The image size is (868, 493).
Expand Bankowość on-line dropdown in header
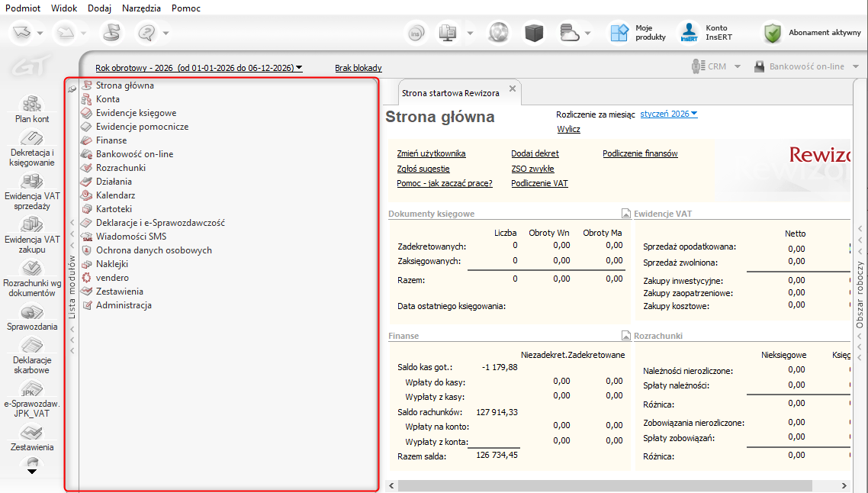coord(856,66)
